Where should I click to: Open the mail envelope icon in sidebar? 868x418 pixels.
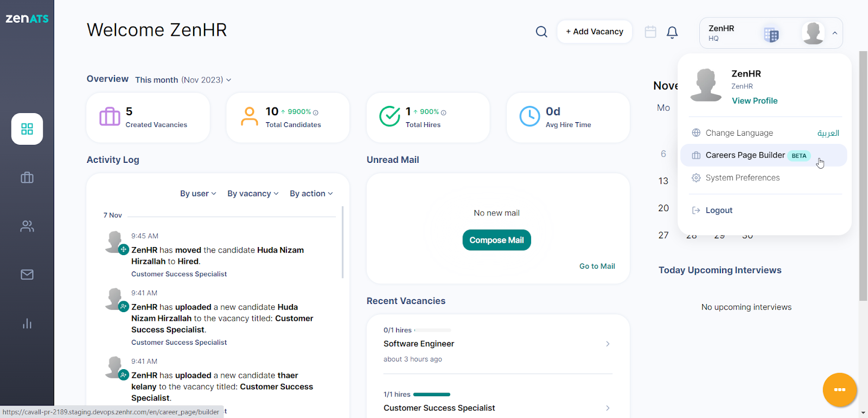pos(27,275)
